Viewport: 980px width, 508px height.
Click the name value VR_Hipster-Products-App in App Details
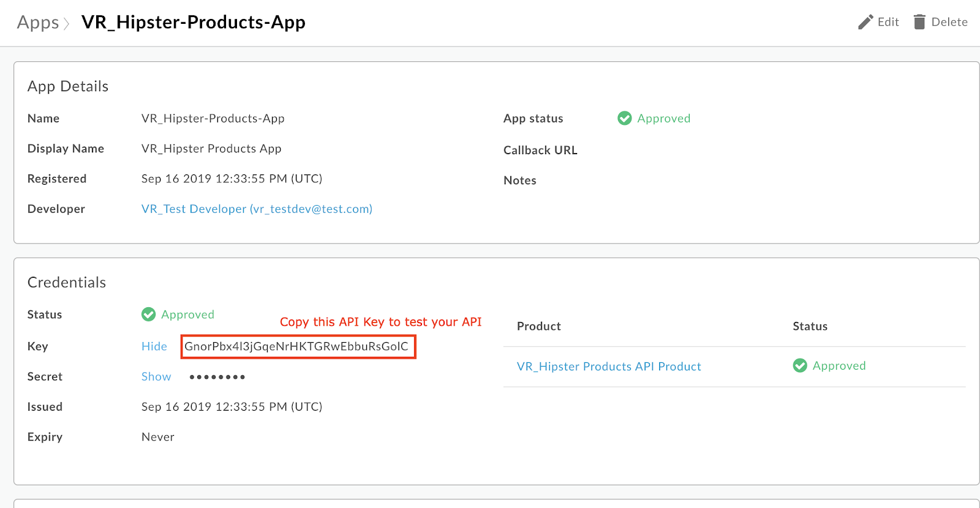tap(213, 118)
